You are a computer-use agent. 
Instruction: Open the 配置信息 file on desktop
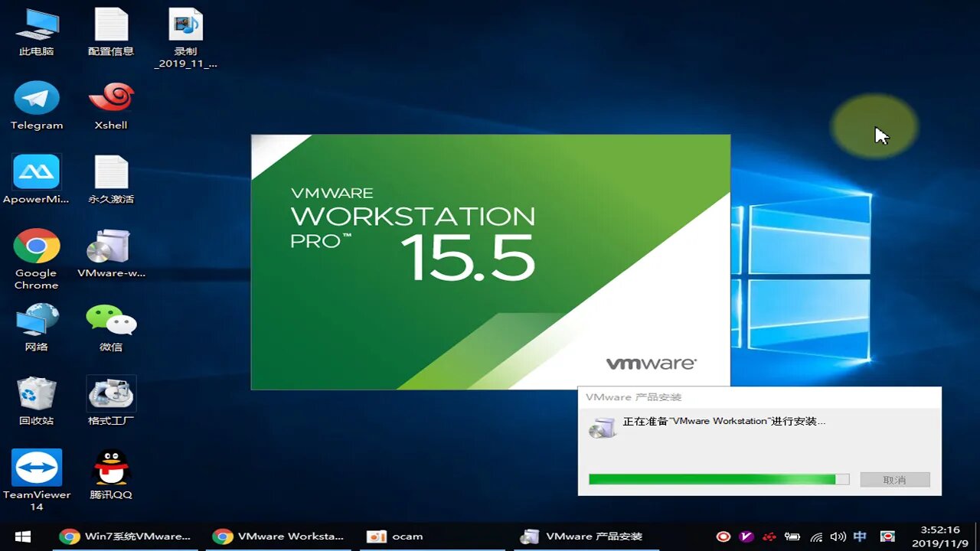(x=111, y=32)
